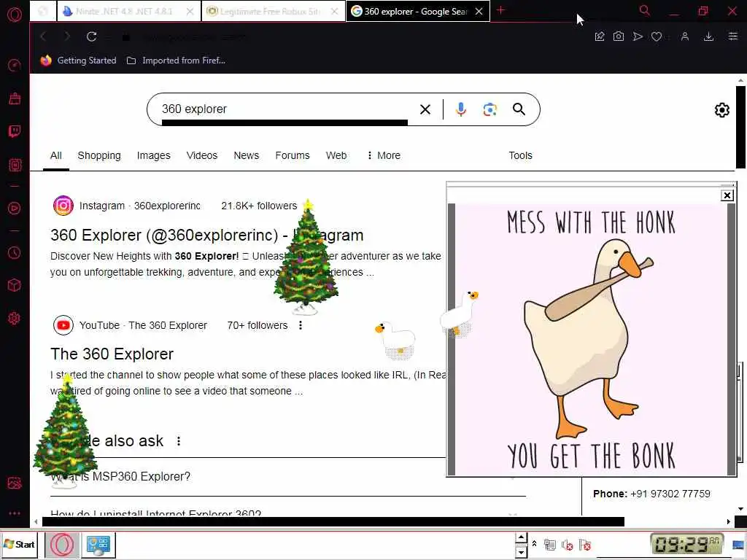The height and width of the screenshot is (560, 747).
Task: Select the Videos search tab
Action: point(202,156)
